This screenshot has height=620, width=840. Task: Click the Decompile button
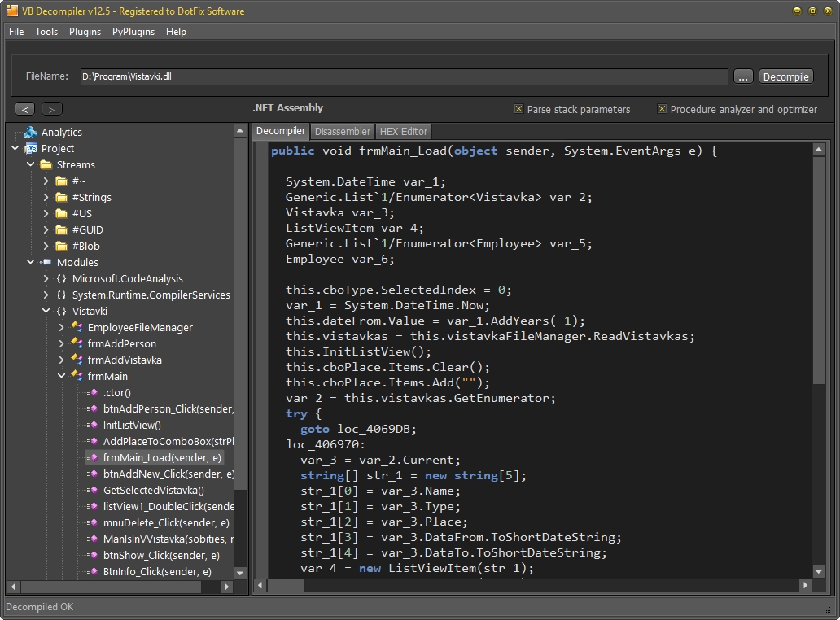click(786, 76)
